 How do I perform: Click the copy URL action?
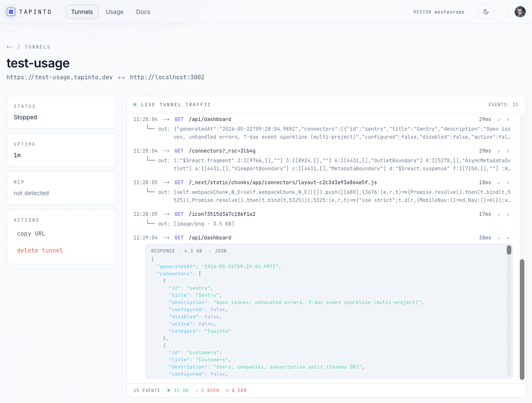(31, 234)
